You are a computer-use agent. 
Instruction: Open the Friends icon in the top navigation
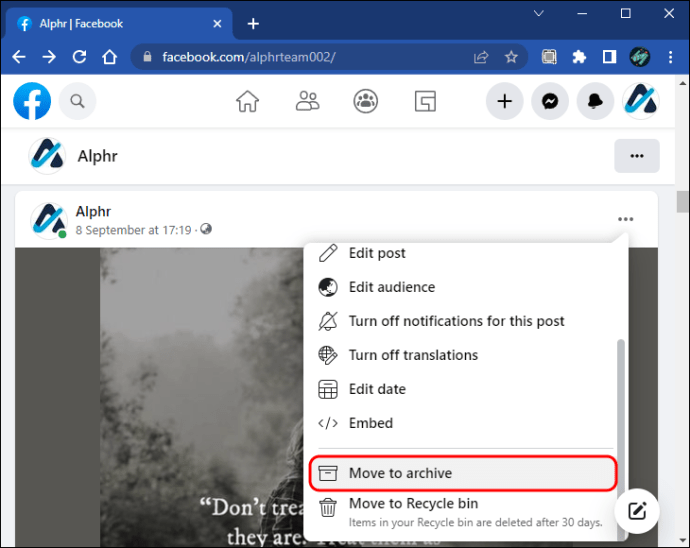pos(308,101)
